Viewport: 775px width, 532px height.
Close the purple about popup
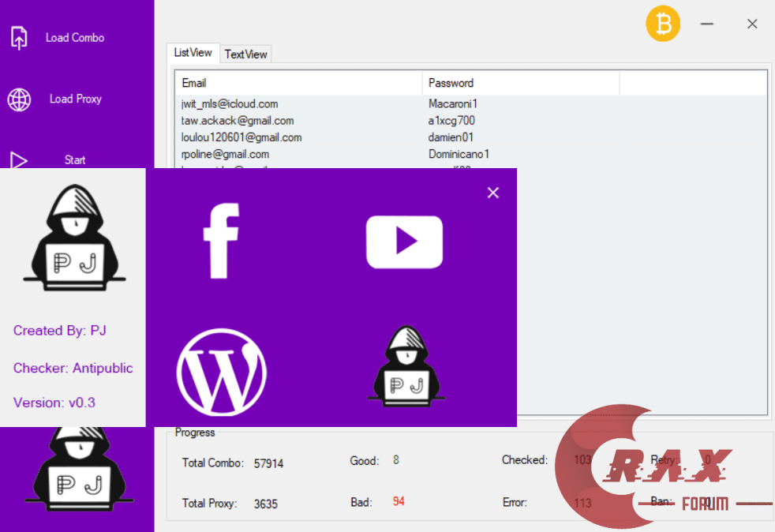click(x=492, y=193)
